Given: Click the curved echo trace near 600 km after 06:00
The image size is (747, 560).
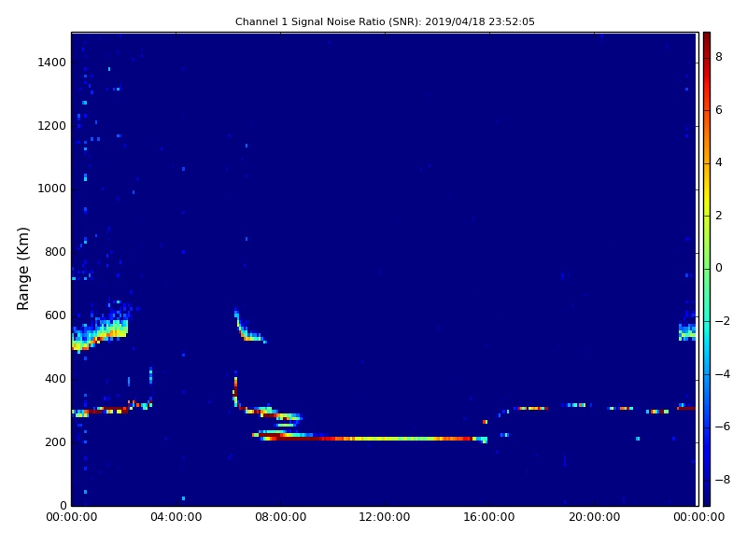Looking at the screenshot, I should [248, 326].
